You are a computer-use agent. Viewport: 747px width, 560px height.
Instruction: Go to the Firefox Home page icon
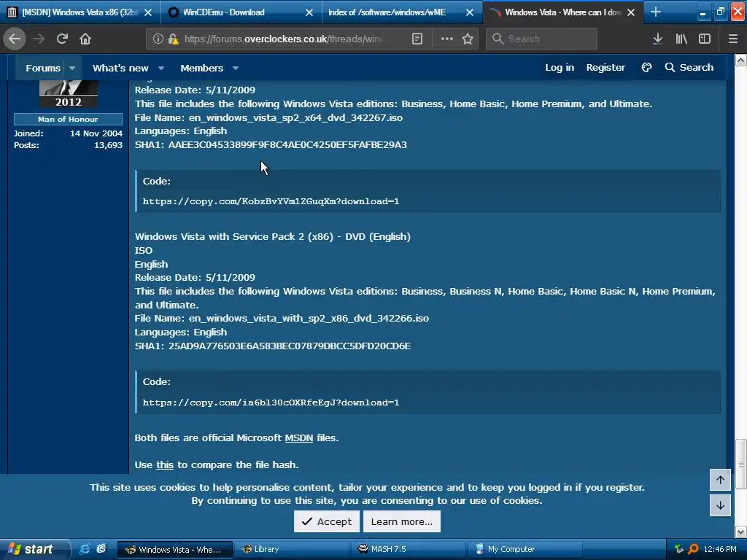pos(85,39)
